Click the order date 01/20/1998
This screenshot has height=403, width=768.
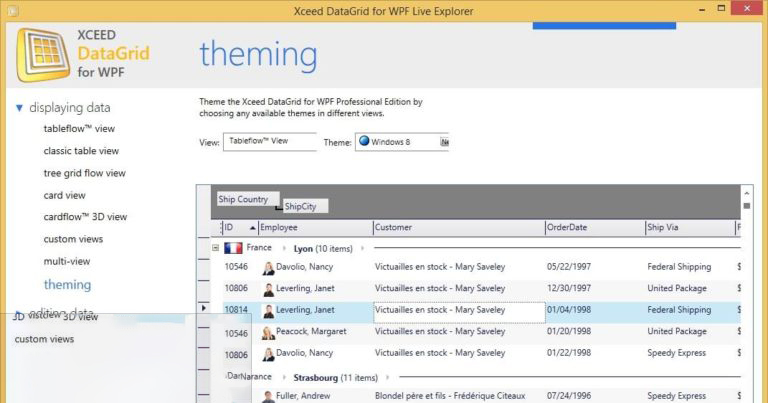(x=569, y=332)
